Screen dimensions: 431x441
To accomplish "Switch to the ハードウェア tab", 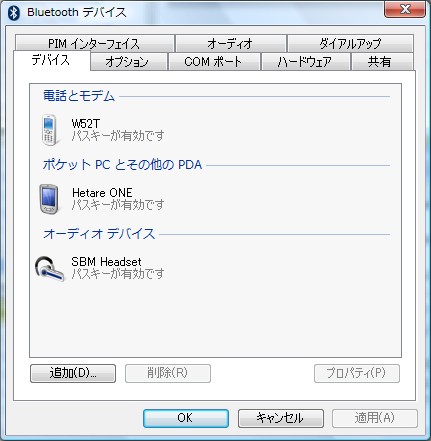I will click(305, 62).
